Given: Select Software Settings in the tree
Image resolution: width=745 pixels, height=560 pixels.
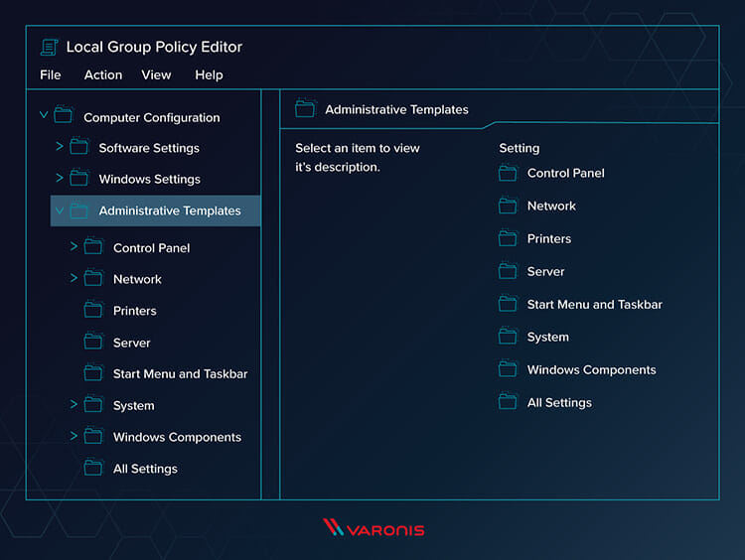Looking at the screenshot, I should (149, 148).
